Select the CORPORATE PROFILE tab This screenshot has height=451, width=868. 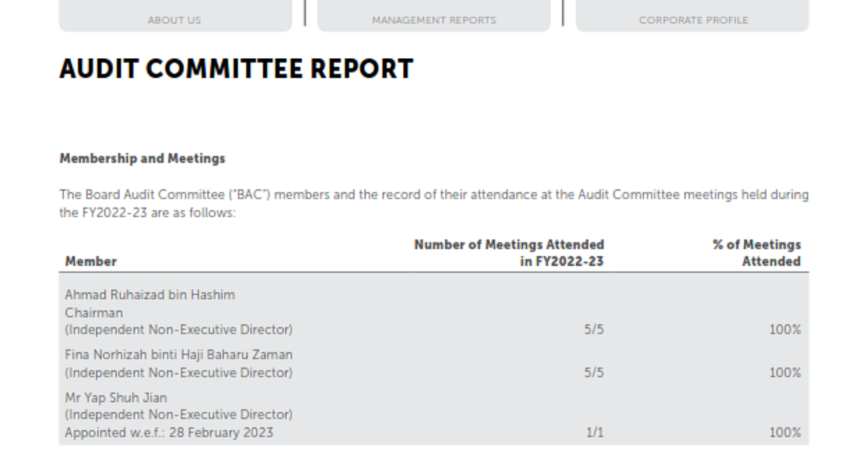(692, 20)
